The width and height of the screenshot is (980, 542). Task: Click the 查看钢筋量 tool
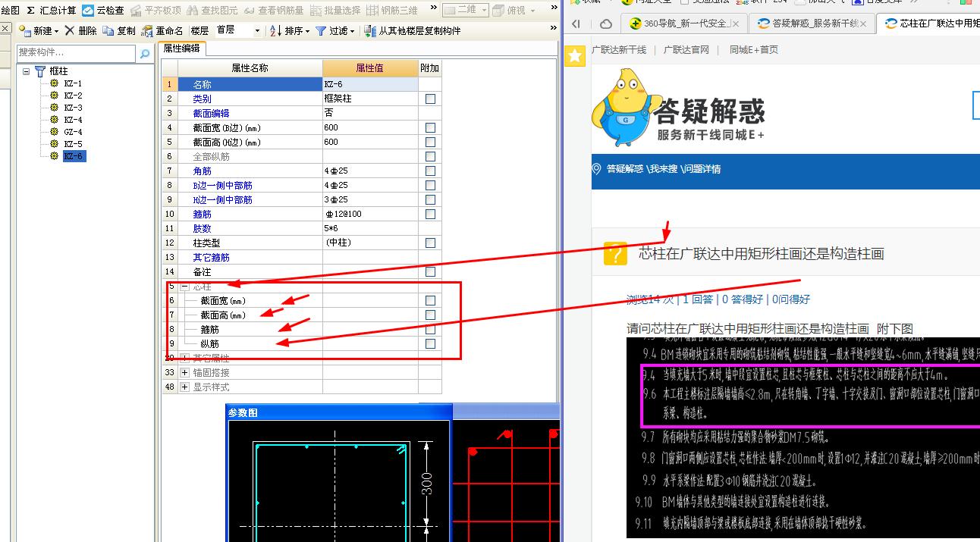point(273,10)
